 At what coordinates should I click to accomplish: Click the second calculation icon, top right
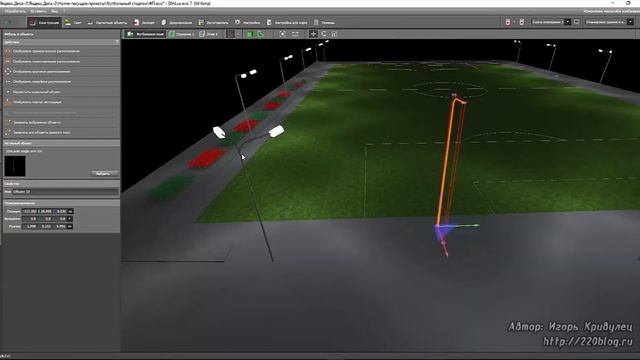point(522,22)
